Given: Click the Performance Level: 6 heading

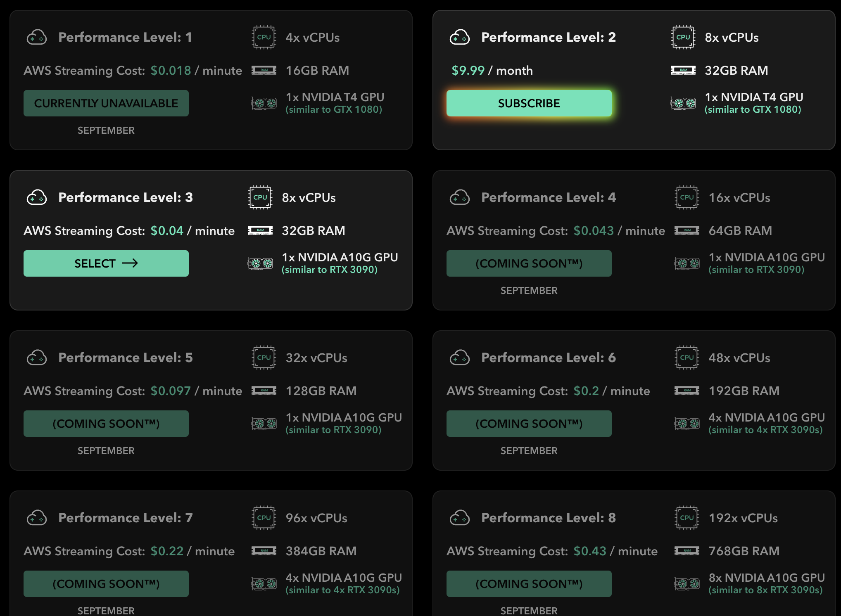Looking at the screenshot, I should pos(548,358).
